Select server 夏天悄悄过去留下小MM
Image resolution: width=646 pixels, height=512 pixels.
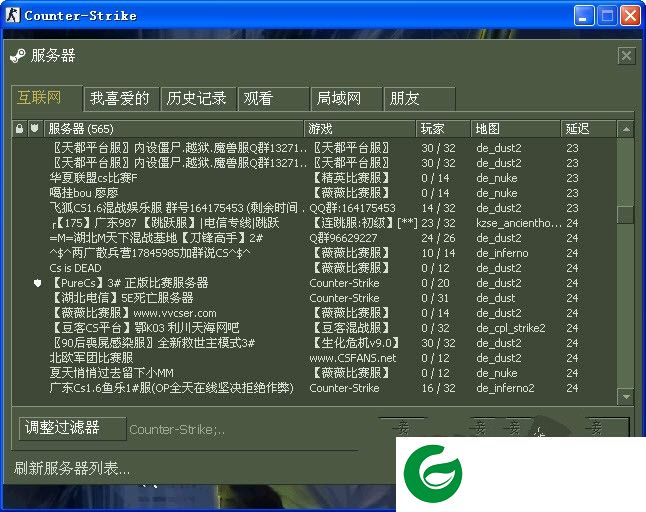click(314, 373)
